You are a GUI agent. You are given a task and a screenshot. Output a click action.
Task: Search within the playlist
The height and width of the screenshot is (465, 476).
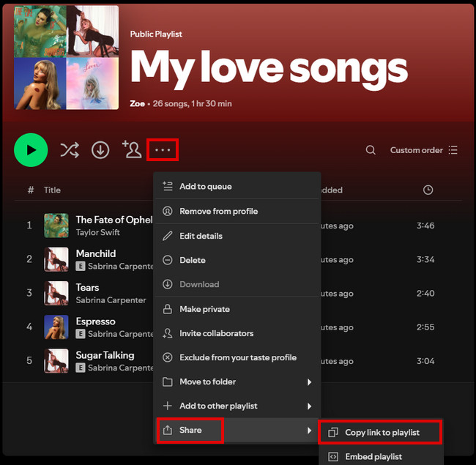click(x=371, y=150)
